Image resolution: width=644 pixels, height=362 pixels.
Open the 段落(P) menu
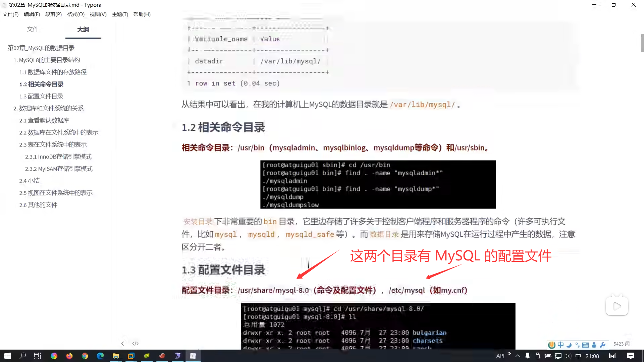(x=54, y=14)
